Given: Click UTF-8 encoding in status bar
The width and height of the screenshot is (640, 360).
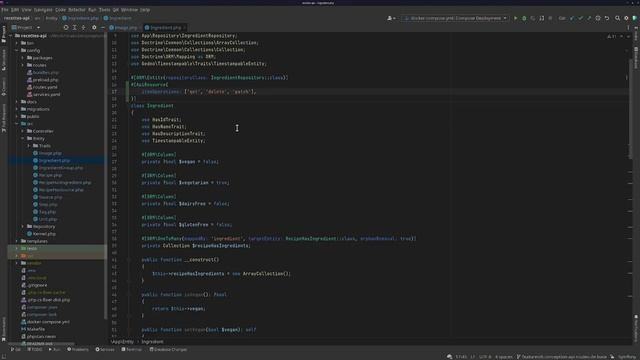Looking at the screenshot, I should [x=485, y=356].
